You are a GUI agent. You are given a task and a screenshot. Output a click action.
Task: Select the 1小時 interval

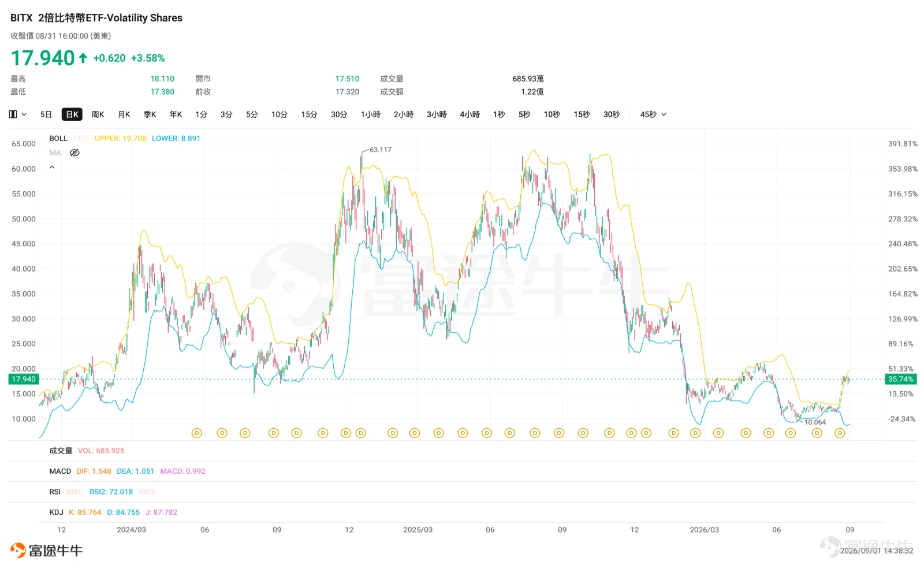point(371,114)
